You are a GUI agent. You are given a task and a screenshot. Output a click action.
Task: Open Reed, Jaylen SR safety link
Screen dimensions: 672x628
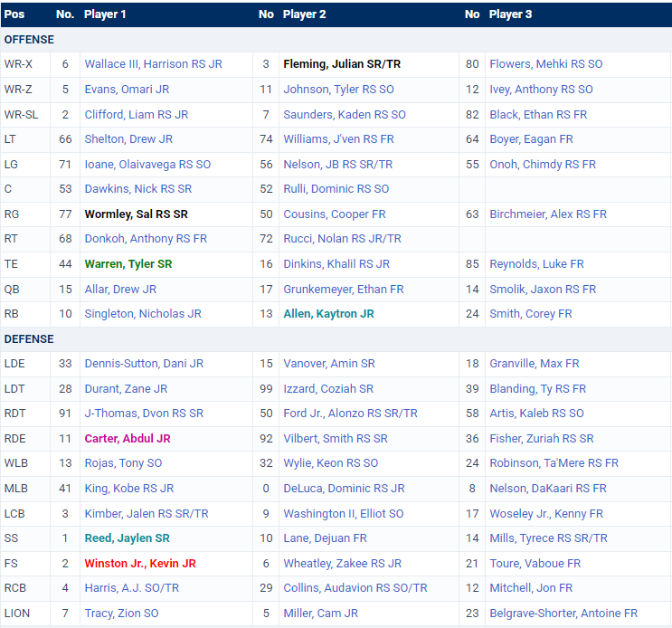127,538
